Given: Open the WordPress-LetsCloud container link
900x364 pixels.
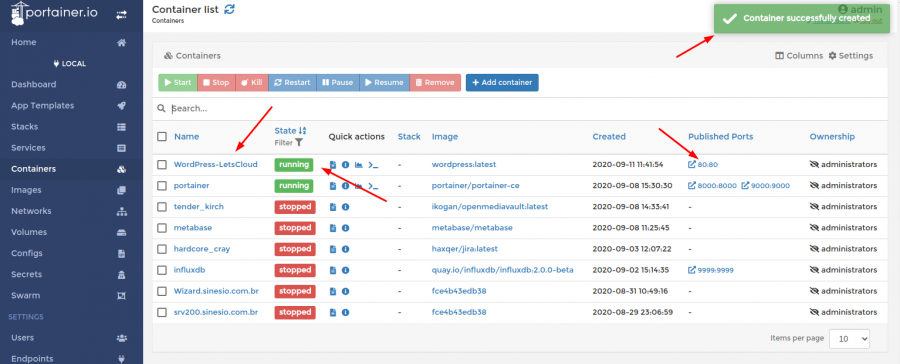Looking at the screenshot, I should (216, 165).
